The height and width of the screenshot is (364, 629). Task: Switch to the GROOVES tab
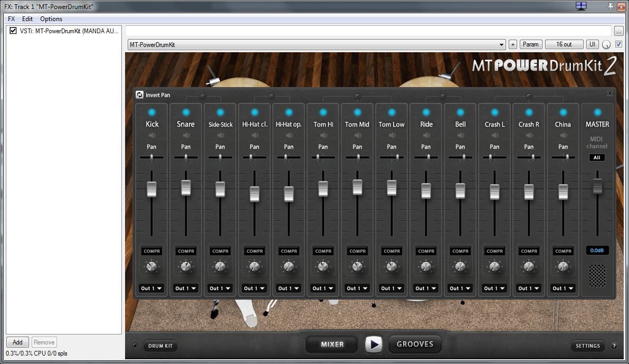pyautogui.click(x=415, y=344)
